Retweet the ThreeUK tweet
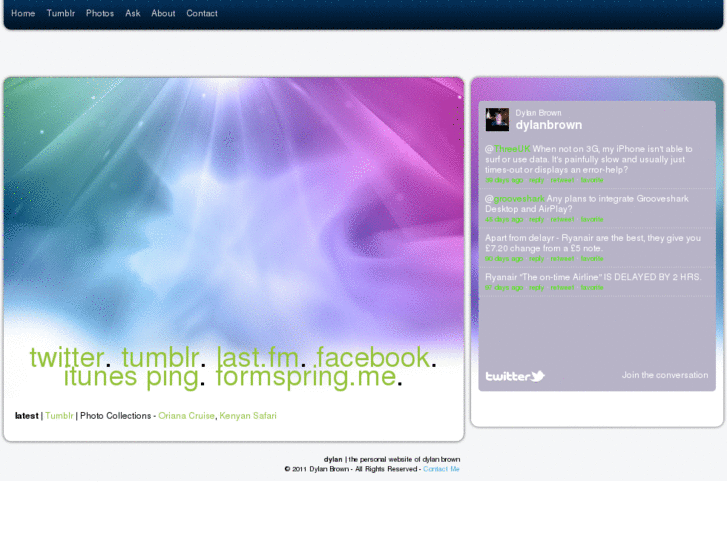The width and height of the screenshot is (727, 545). click(x=562, y=180)
